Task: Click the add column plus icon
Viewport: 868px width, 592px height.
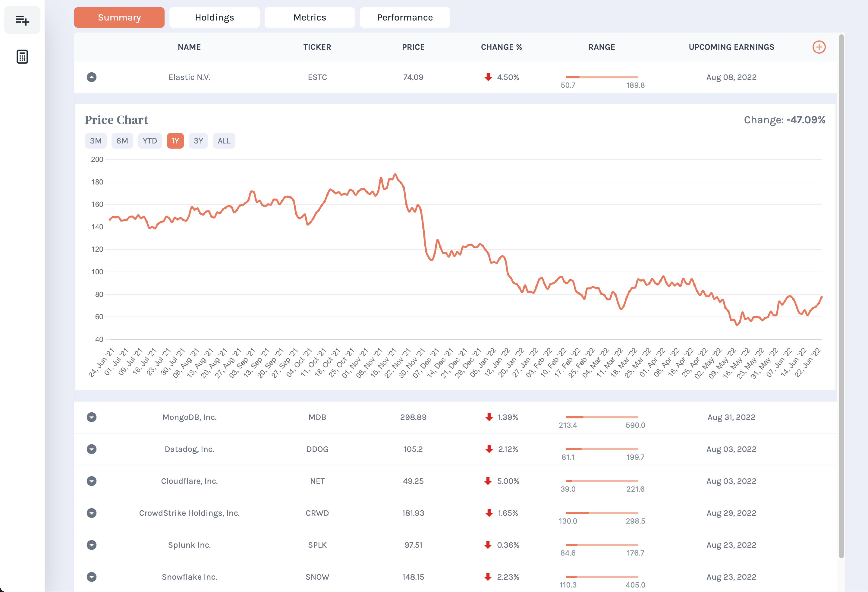Action: (x=819, y=47)
